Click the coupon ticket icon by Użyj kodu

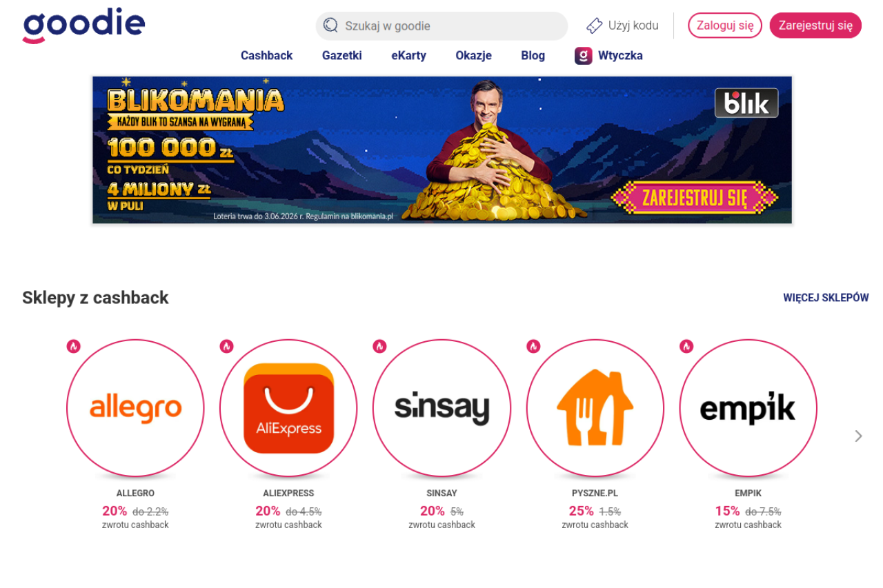tap(594, 26)
